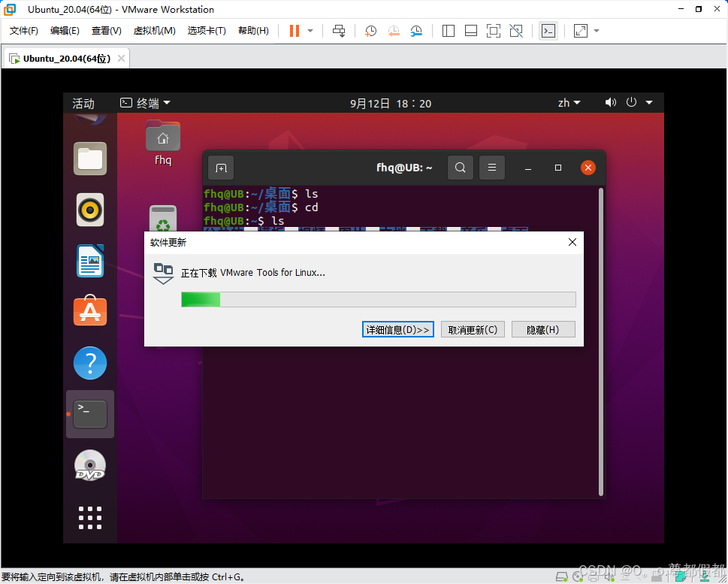Enter full screen mode icon in toolbar
The height and width of the screenshot is (584, 728).
pos(494,31)
